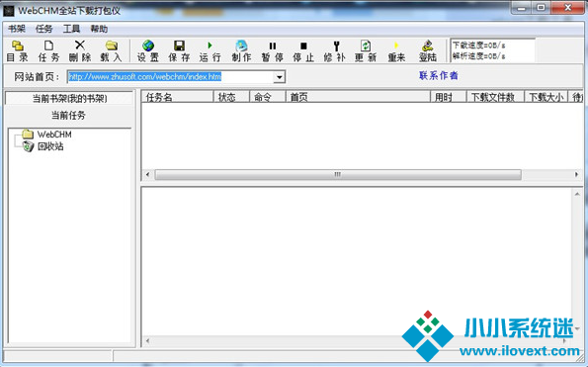
Task: Click log pane scroll up arrow
Action: tap(577, 195)
